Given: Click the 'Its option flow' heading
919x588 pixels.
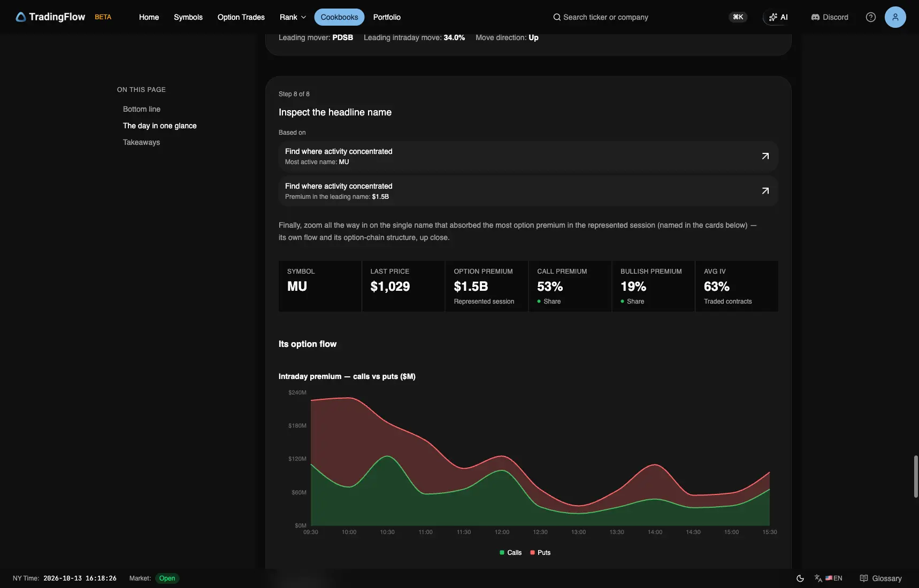Looking at the screenshot, I should 308,344.
